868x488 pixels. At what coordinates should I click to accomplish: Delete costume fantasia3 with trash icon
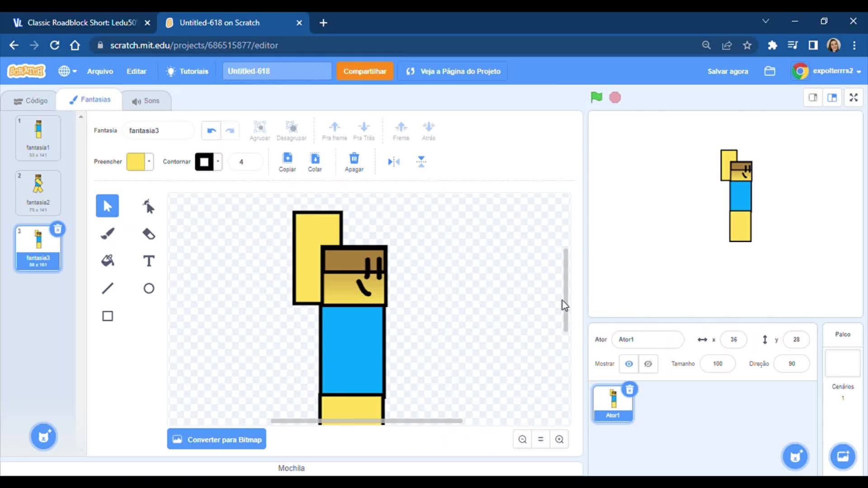coord(57,229)
